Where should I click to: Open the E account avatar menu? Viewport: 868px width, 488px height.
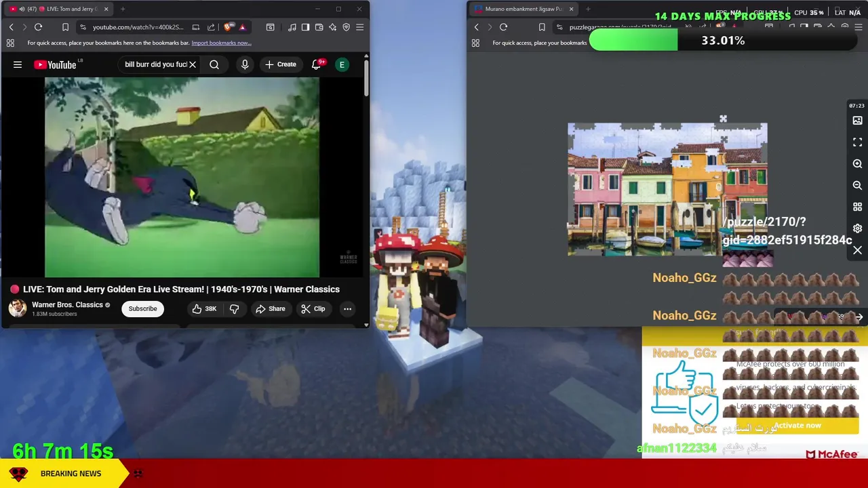tap(342, 64)
